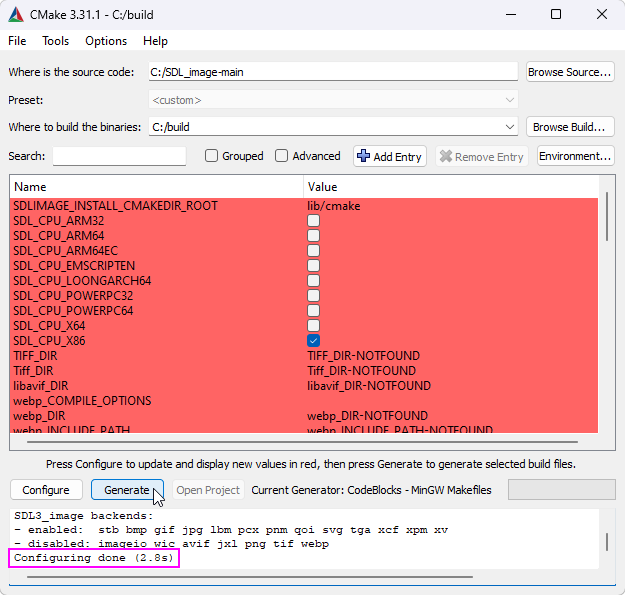Click the progress bar beside generator label
Image resolution: width=625 pixels, height=595 pixels.
coord(562,490)
